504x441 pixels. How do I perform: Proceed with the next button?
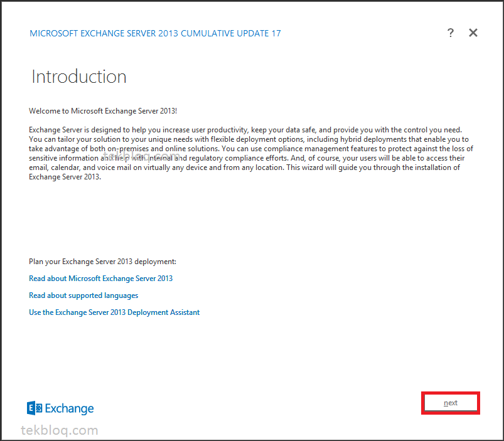click(450, 403)
